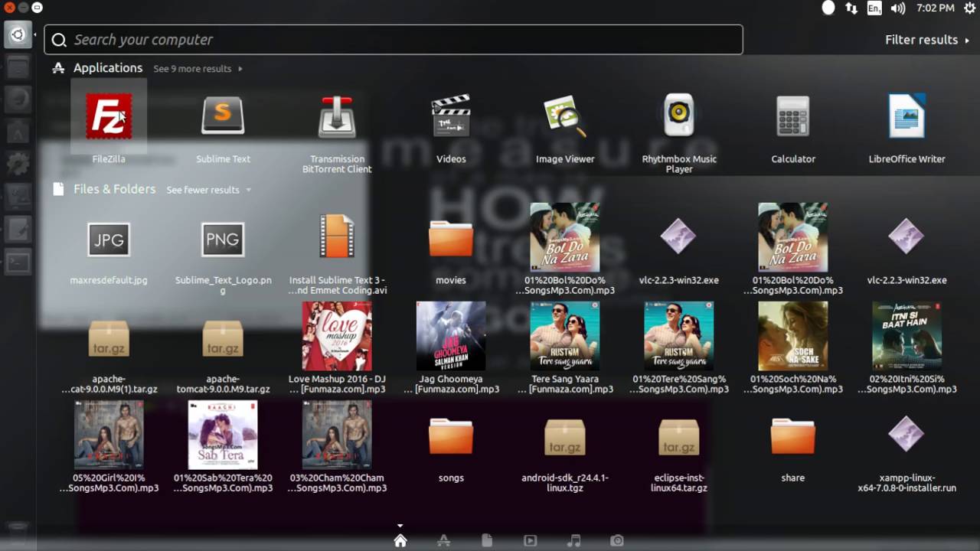This screenshot has height=551, width=980.
Task: Switch to the Files lens
Action: coord(487,541)
